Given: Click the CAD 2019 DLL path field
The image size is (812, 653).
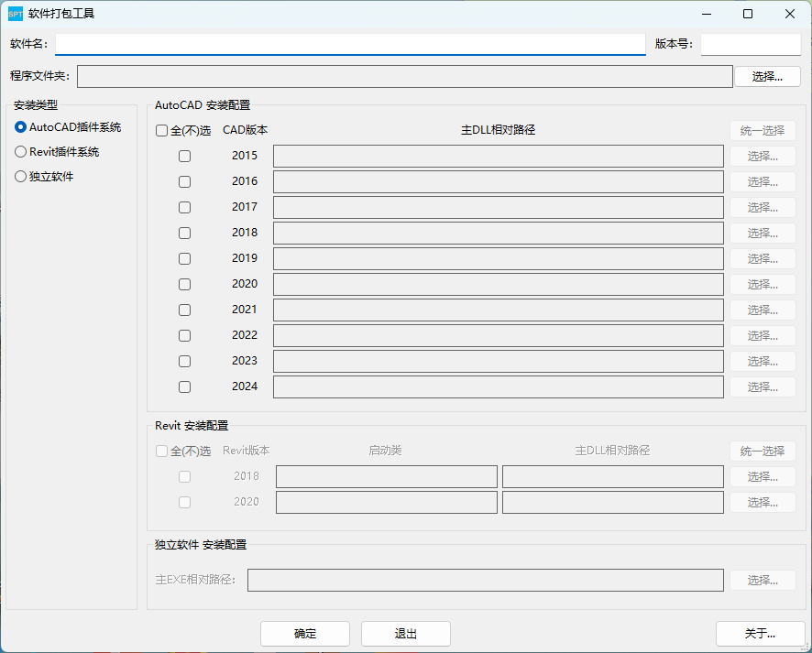Looking at the screenshot, I should coord(499,258).
